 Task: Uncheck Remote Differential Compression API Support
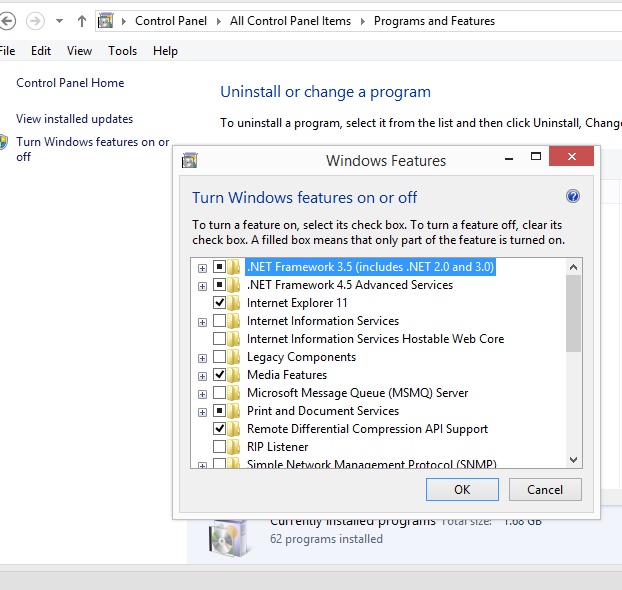point(219,428)
